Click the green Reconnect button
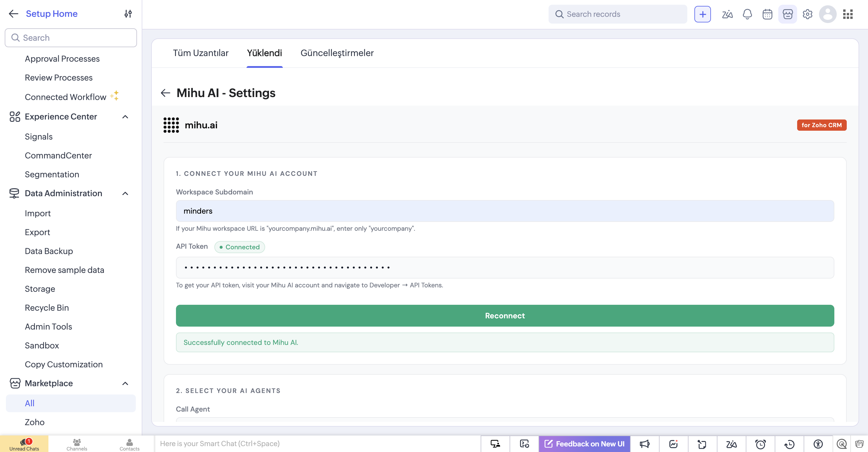The height and width of the screenshot is (452, 868). tap(505, 316)
